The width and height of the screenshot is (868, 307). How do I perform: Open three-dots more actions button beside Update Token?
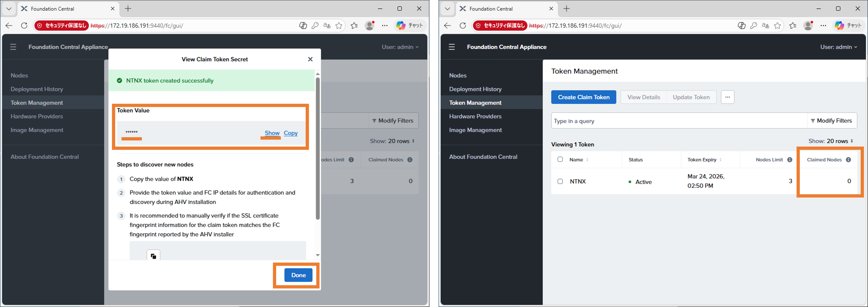click(x=727, y=97)
